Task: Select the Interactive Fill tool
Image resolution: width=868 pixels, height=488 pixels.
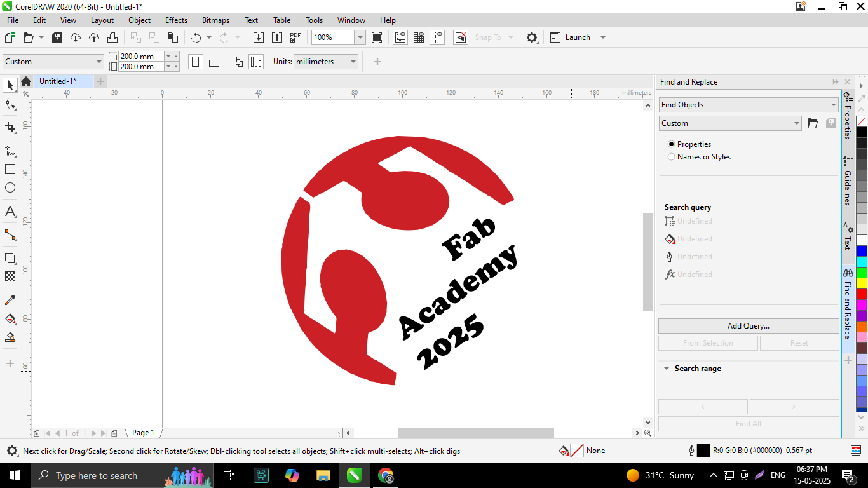Action: 10,318
